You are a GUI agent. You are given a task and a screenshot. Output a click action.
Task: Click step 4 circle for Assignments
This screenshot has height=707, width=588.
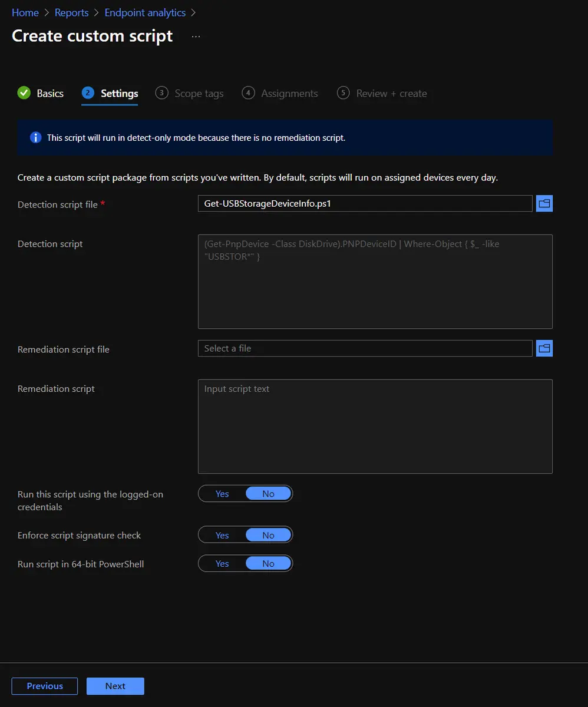(x=248, y=93)
